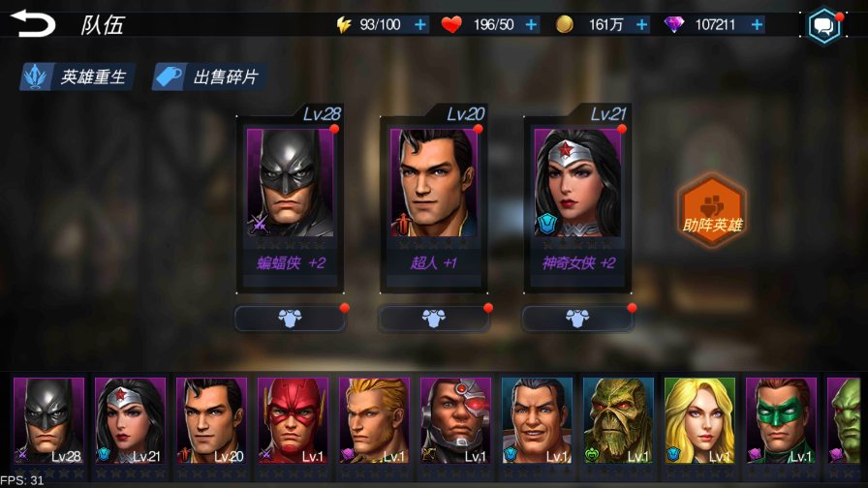Choose Swamp Thing portrait in roster
This screenshot has height=488, width=868.
point(618,421)
